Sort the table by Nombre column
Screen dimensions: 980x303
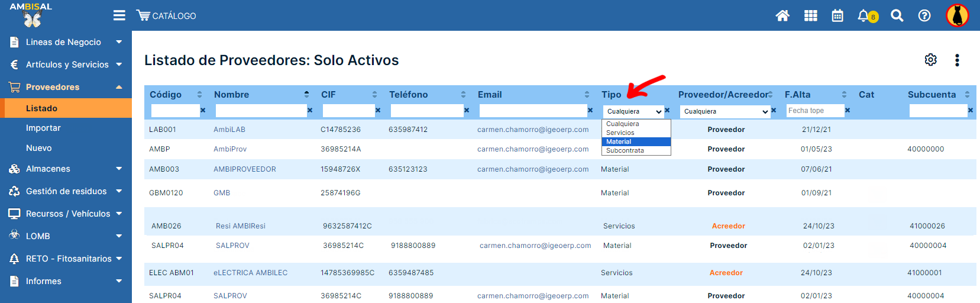306,95
